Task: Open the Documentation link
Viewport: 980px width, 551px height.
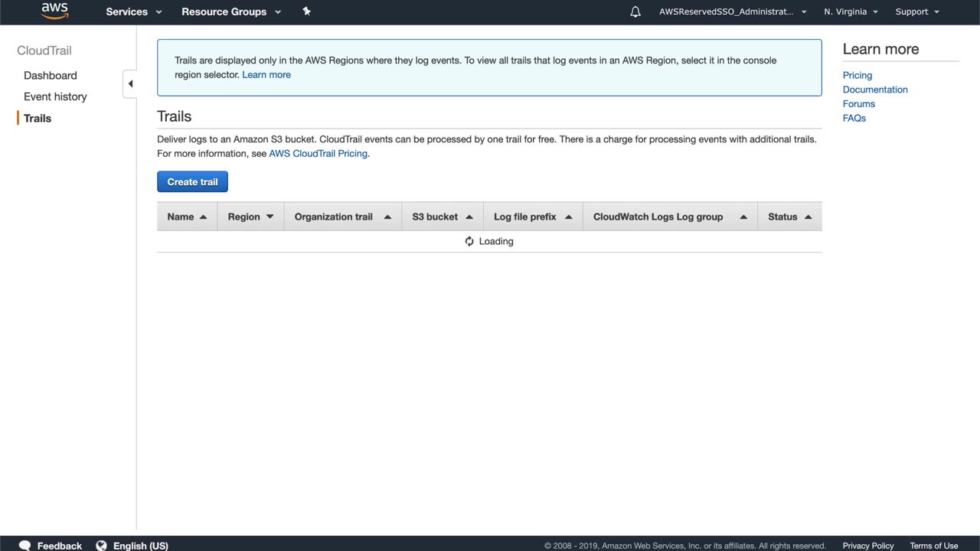Action: [875, 90]
